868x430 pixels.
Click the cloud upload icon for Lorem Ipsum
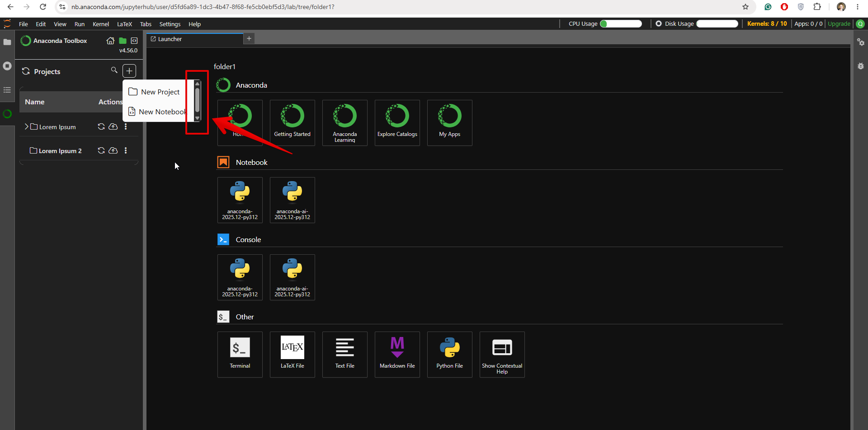113,126
